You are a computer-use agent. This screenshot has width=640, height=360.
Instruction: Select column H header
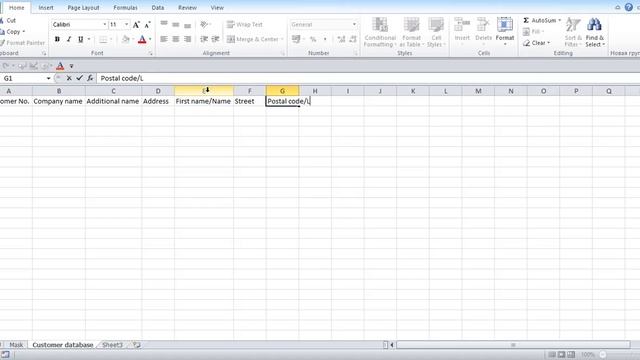coord(315,91)
